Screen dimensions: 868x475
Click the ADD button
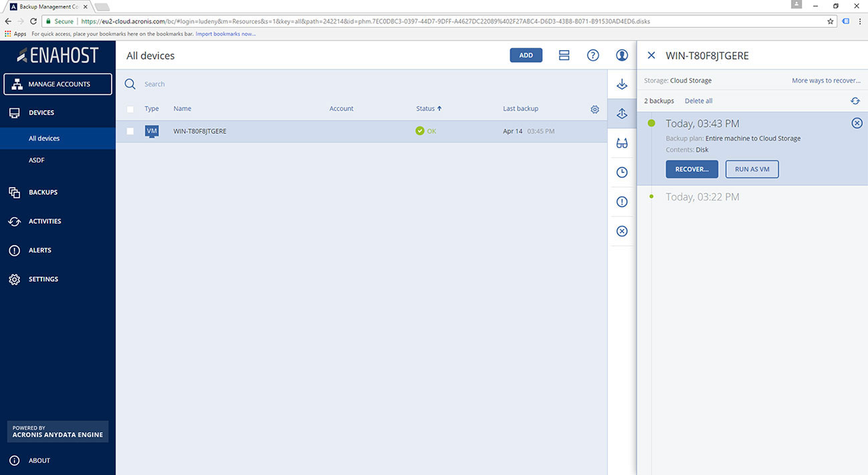(x=526, y=55)
